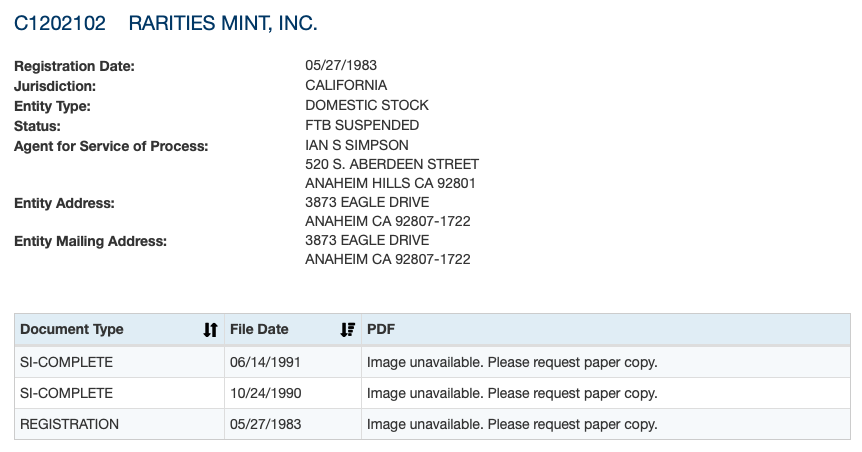The width and height of the screenshot is (862, 452).
Task: Click the CALIFORNIA jurisdiction value
Action: pyautogui.click(x=346, y=86)
